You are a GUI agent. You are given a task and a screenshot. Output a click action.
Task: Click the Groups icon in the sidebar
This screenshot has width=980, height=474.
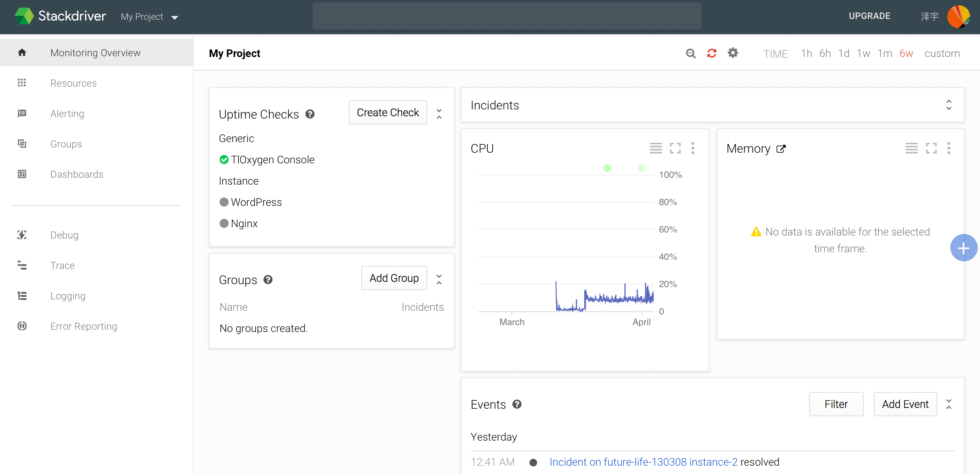[x=22, y=144]
